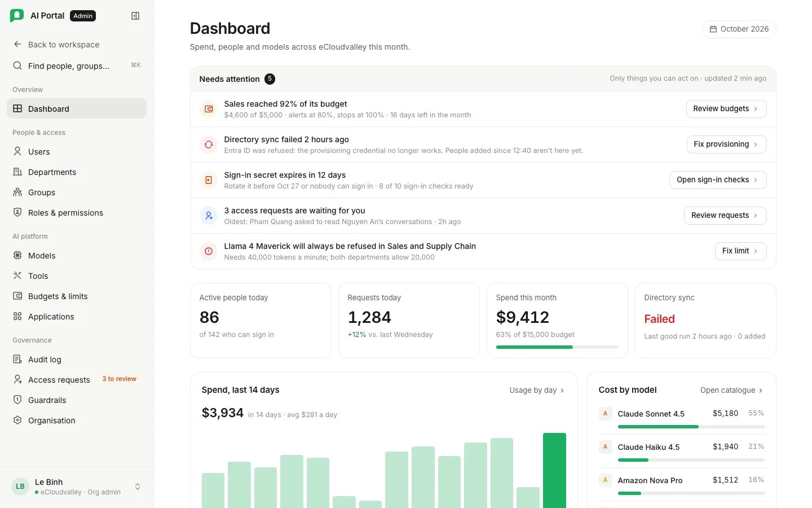Click the '3 to review' badge
812x508 pixels.
pos(119,379)
